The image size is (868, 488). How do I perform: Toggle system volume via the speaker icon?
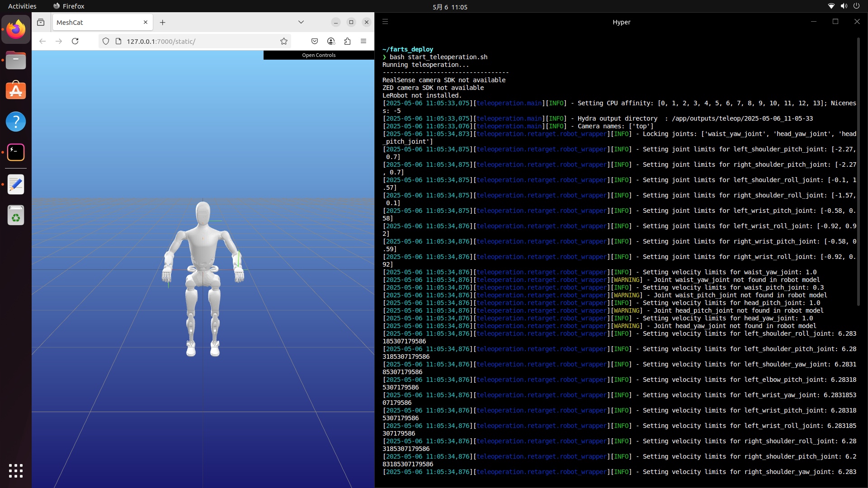click(x=844, y=6)
